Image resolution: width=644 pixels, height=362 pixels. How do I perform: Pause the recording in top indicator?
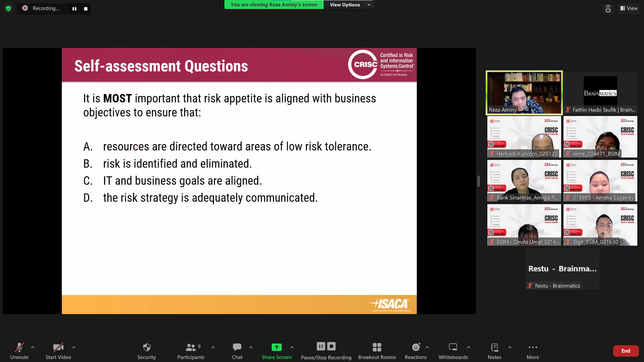tap(74, 9)
